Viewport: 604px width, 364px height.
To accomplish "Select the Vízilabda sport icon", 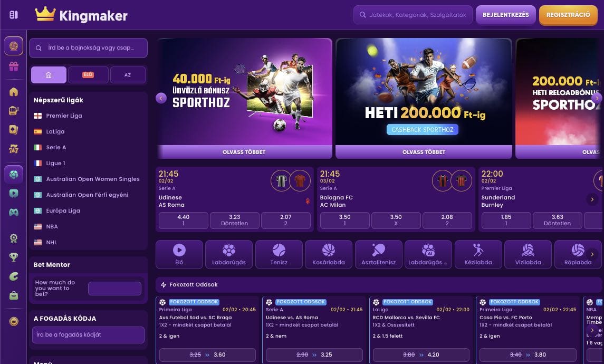I will 528,254.
